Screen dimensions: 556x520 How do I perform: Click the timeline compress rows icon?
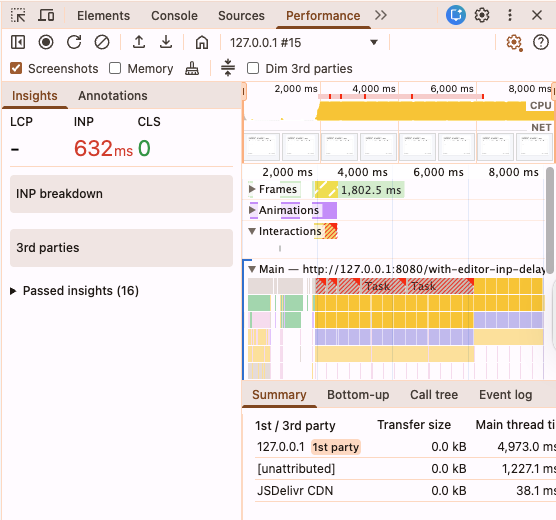coord(228,67)
